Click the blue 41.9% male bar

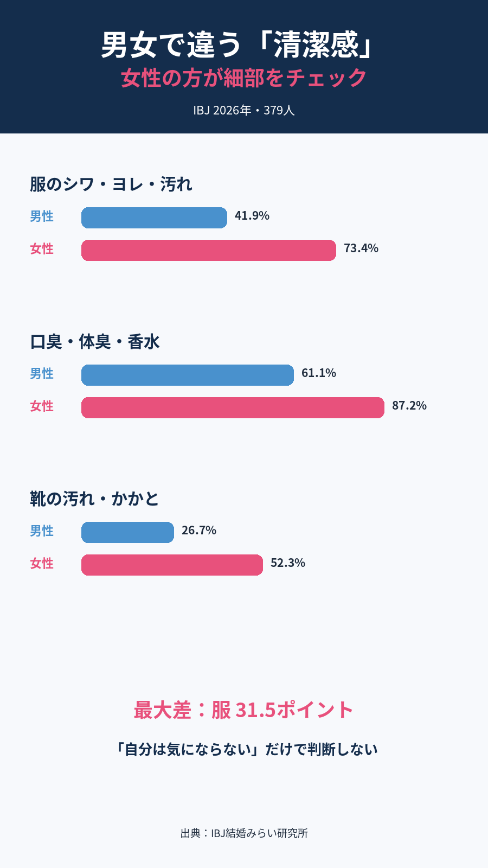click(x=154, y=218)
